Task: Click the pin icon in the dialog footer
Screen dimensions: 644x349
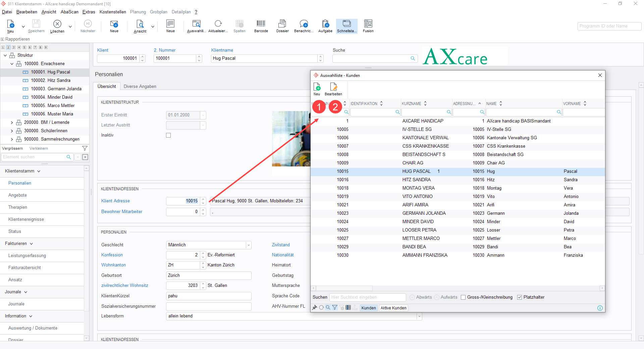Action: coord(315,308)
